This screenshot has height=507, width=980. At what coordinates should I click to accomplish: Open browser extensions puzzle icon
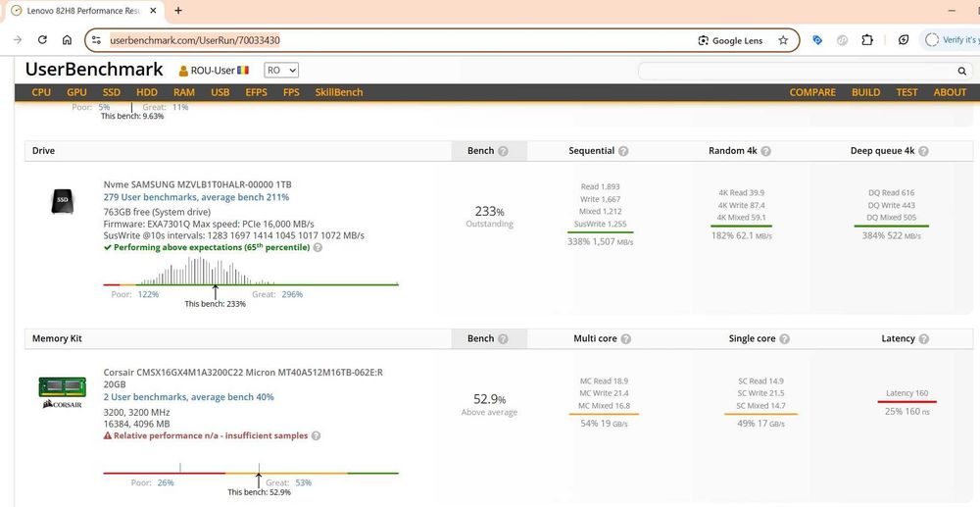point(867,40)
